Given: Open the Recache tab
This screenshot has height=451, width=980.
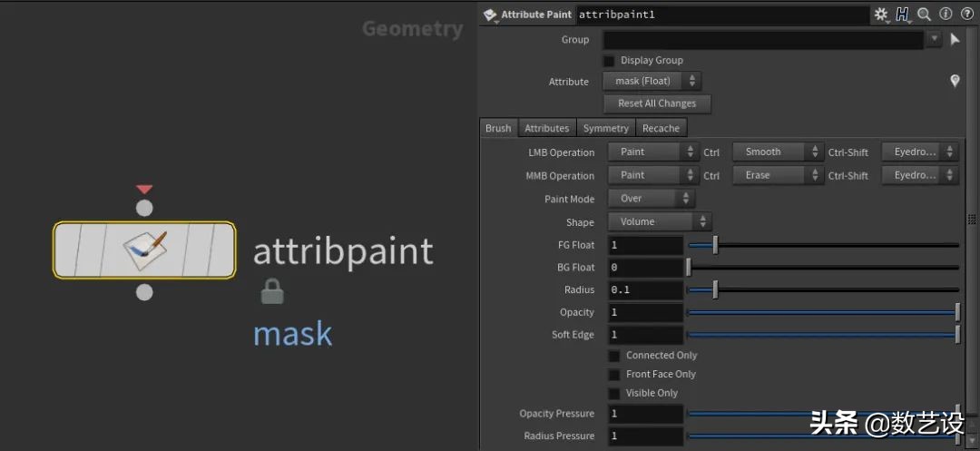Looking at the screenshot, I should [x=661, y=129].
